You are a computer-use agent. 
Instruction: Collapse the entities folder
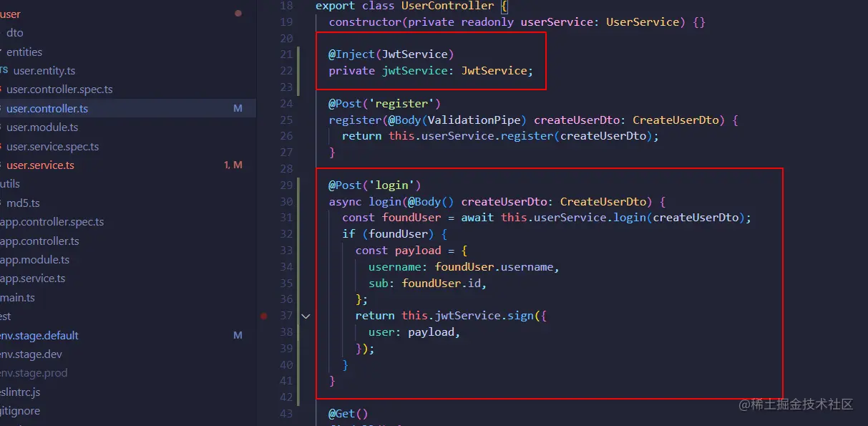[24, 52]
